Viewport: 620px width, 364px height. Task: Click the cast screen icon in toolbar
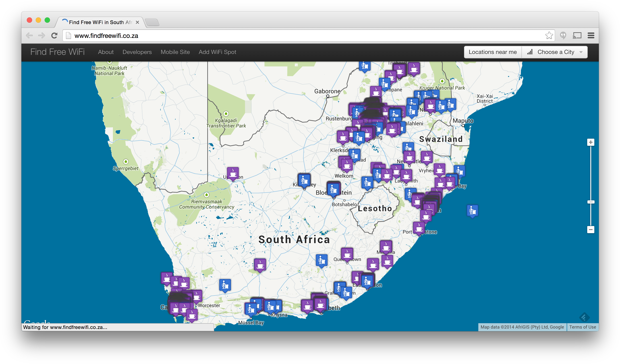(x=577, y=36)
